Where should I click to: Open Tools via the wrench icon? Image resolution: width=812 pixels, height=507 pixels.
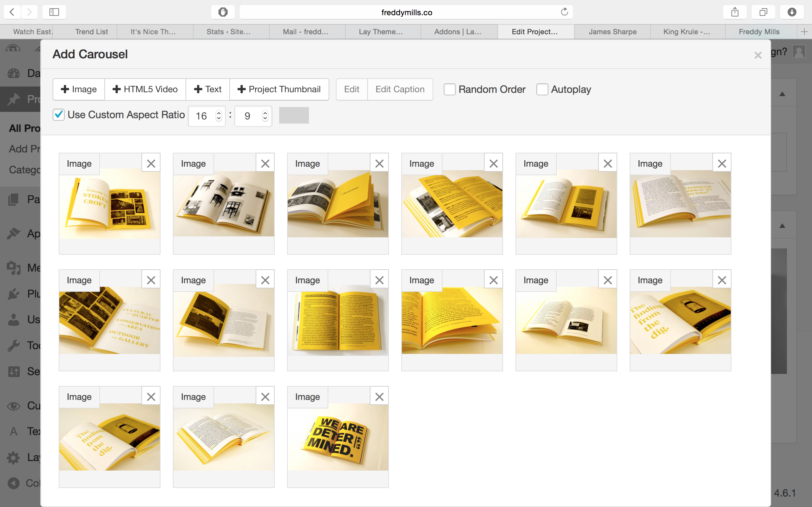coord(14,345)
